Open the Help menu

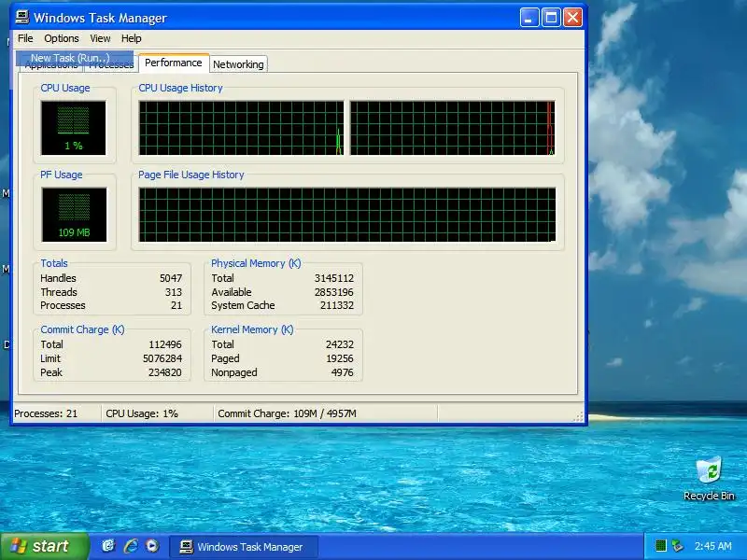[131, 38]
